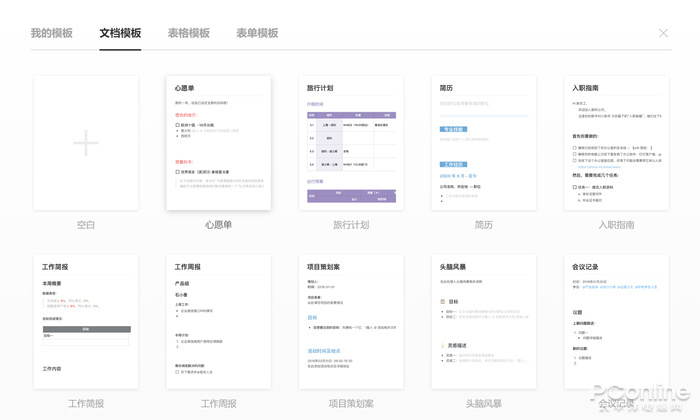Click the 项目策划案 caption text
Screen dimensions: 700x420
tap(351, 404)
